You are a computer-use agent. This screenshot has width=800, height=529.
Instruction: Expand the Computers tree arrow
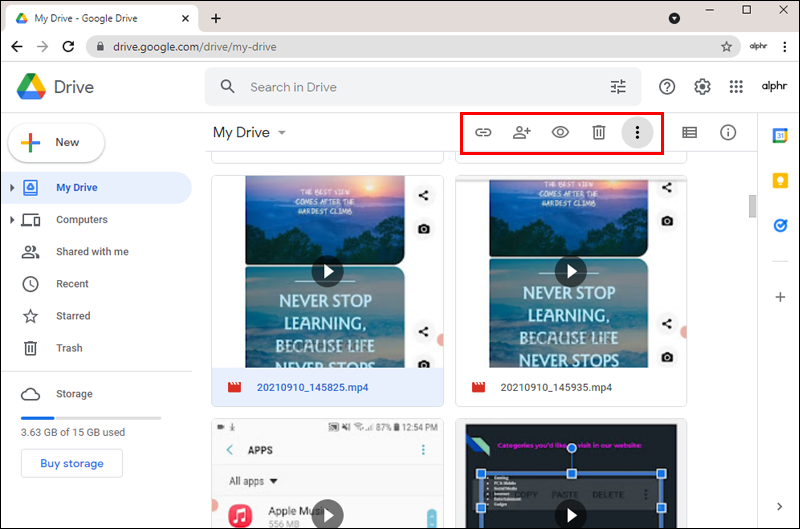click(12, 220)
